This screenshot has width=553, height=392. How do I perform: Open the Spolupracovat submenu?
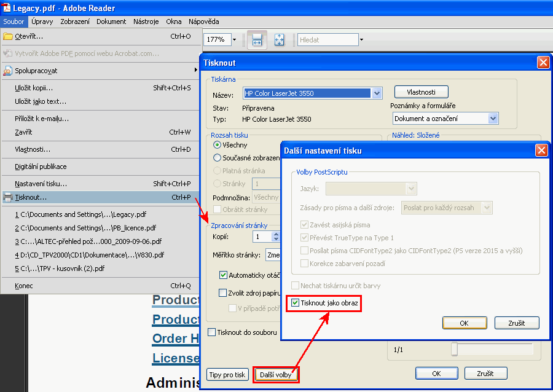coord(100,71)
